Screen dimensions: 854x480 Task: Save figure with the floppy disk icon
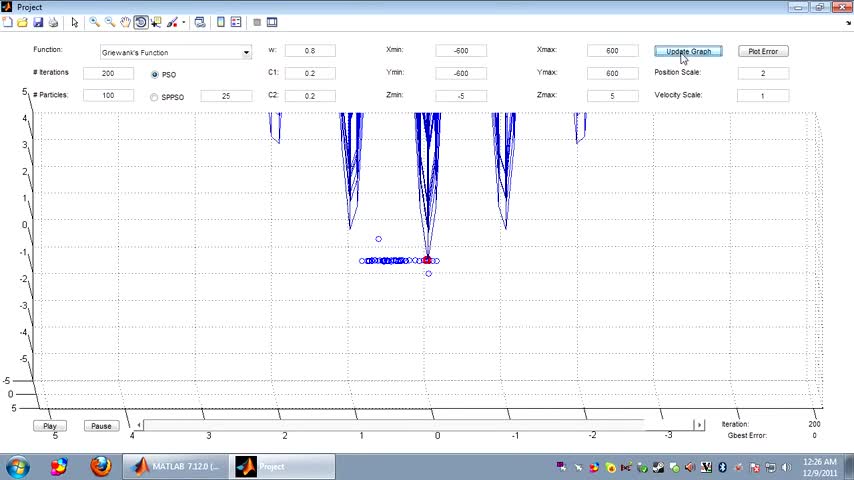point(38,22)
